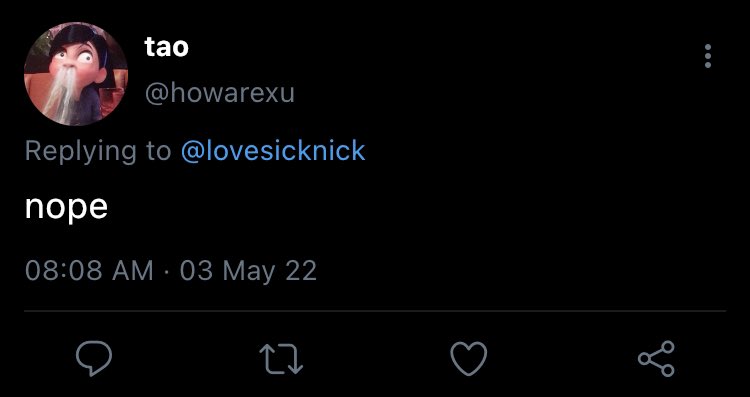Tap the retweet arrows icon
This screenshot has width=750, height=397.
click(x=281, y=359)
